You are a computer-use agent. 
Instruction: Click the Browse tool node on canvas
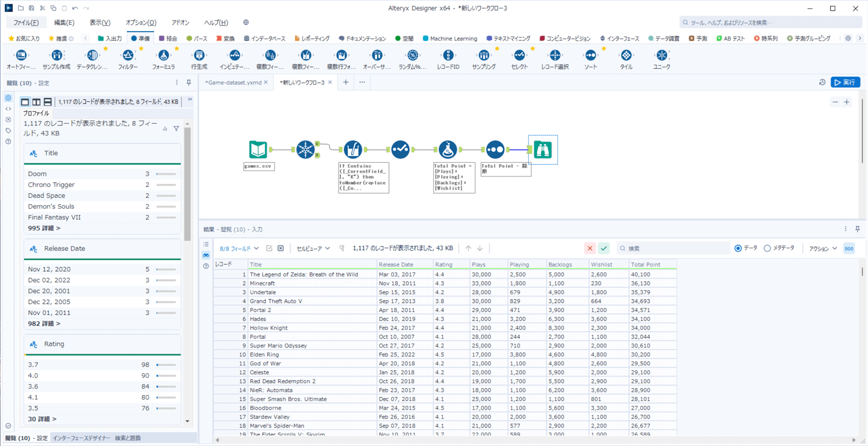point(542,150)
